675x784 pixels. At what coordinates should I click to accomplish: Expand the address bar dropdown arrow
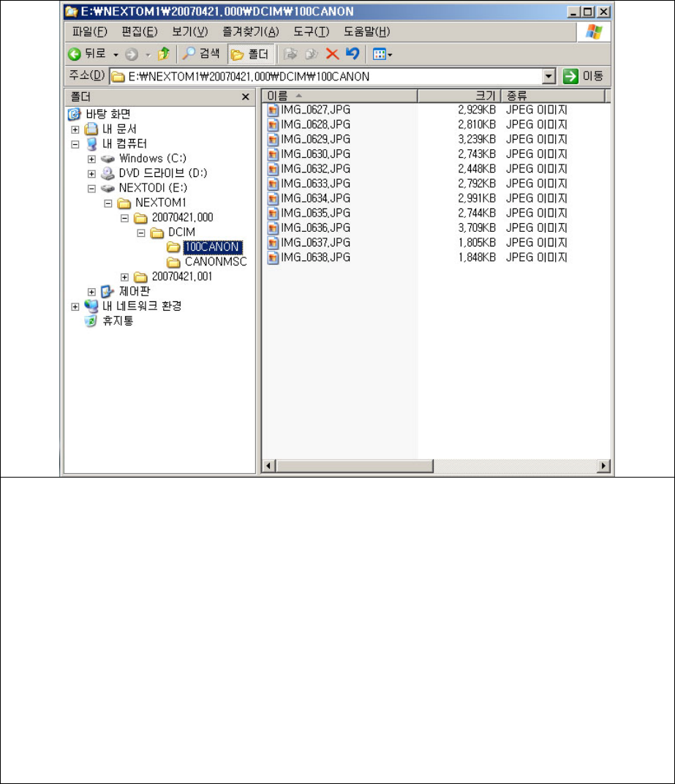(x=549, y=77)
